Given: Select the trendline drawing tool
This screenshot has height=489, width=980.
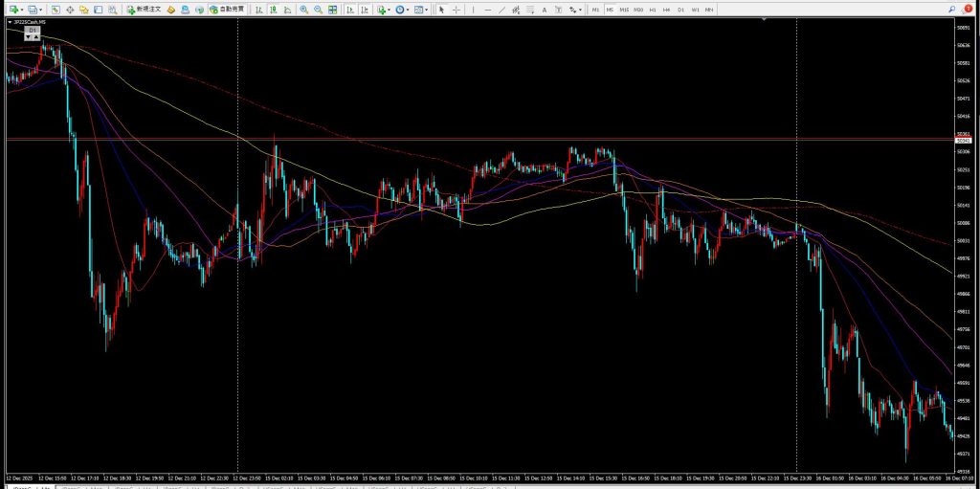Looking at the screenshot, I should click(x=503, y=10).
